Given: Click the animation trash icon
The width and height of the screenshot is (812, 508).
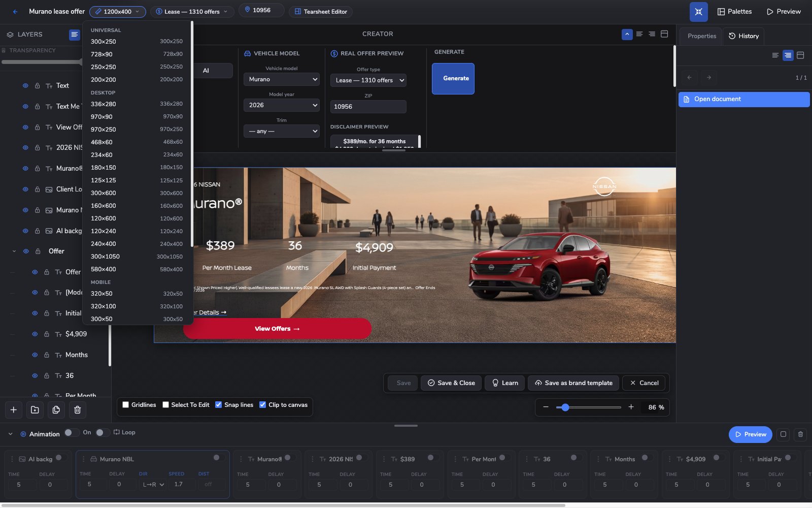Looking at the screenshot, I should [800, 434].
